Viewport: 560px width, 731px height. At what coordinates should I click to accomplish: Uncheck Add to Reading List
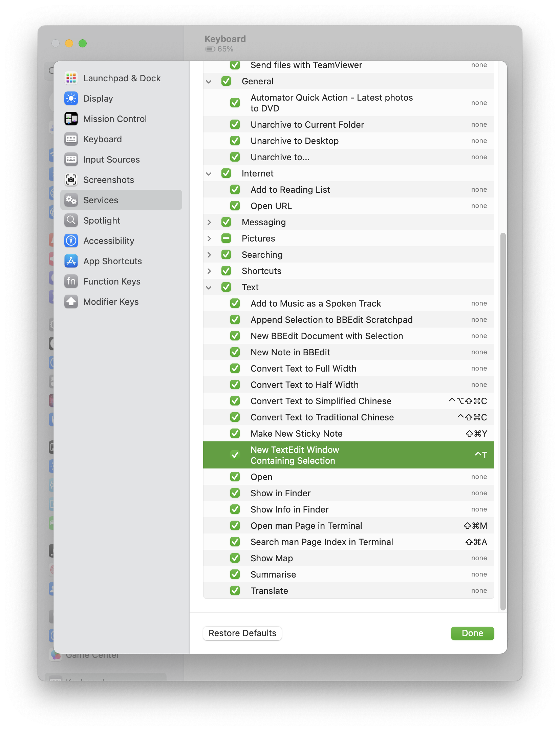coord(235,190)
